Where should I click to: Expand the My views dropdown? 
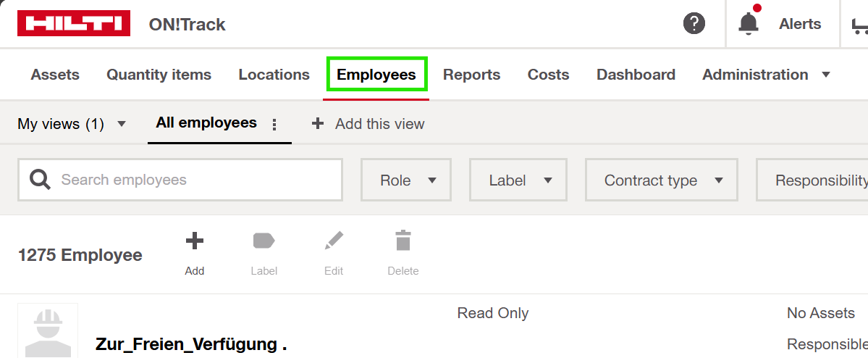point(72,124)
